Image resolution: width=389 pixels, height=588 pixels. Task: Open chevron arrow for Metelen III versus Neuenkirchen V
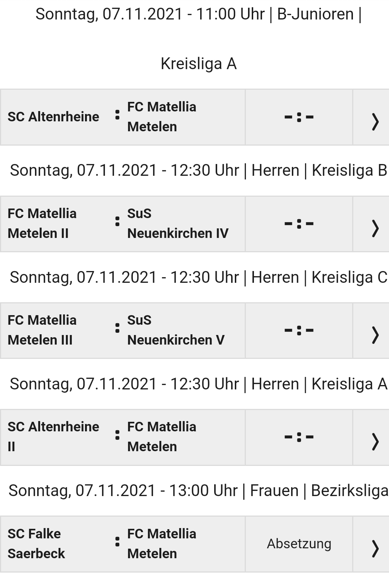(375, 335)
